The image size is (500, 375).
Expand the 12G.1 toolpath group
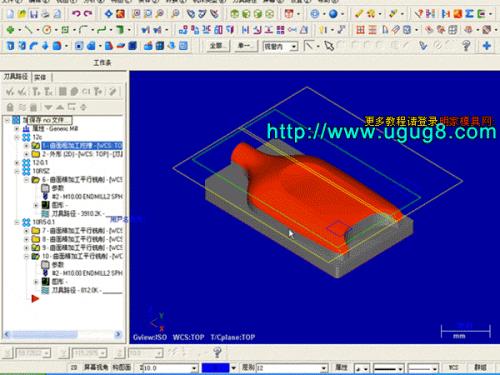17,162
